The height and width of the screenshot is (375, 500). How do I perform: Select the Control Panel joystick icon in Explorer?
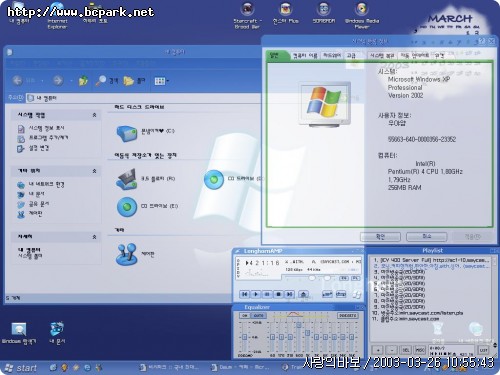pos(126,254)
